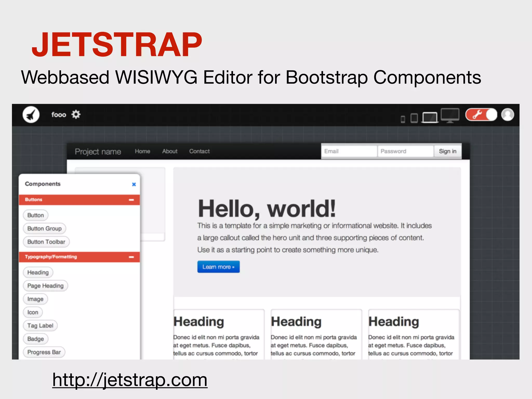Close the Components panel
Screen dimensions: 532x399
tap(134, 184)
